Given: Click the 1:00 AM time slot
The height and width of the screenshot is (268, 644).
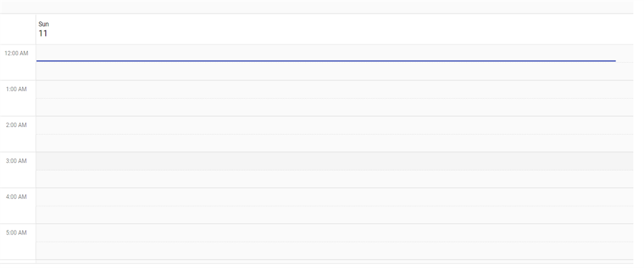Looking at the screenshot, I should [x=333, y=89].
